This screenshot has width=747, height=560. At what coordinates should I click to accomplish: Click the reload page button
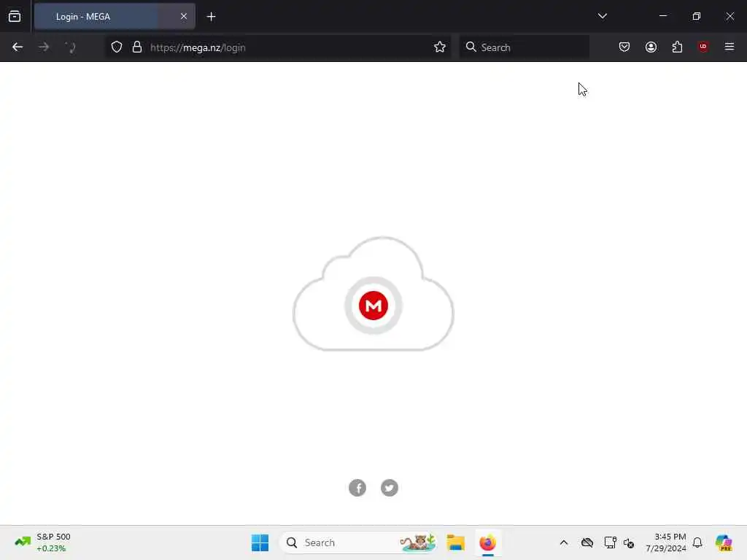pos(70,47)
